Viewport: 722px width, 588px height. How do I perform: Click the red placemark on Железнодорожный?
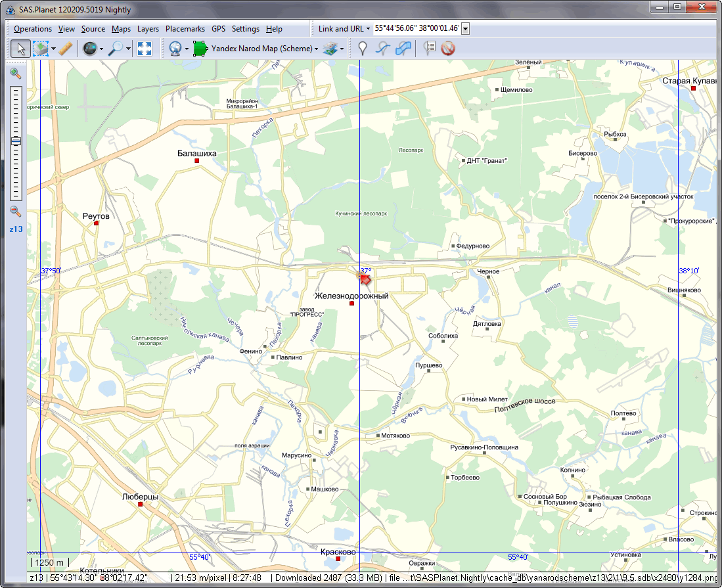365,279
